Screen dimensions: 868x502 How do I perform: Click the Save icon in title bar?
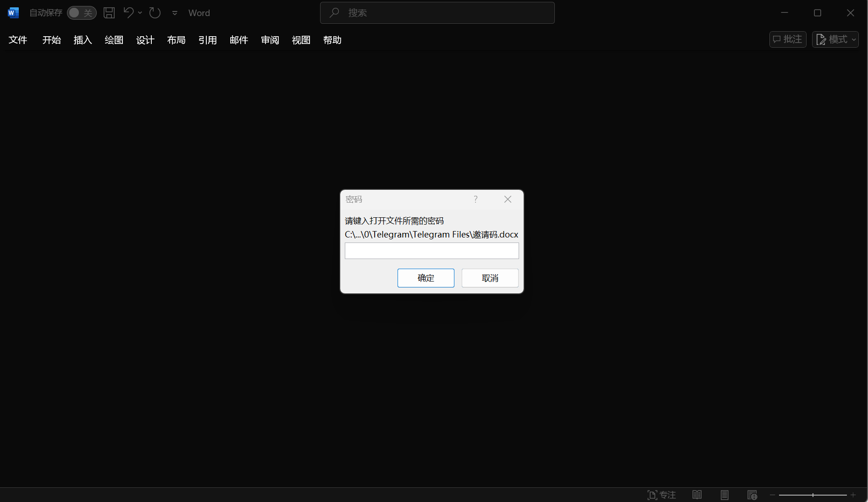click(109, 13)
